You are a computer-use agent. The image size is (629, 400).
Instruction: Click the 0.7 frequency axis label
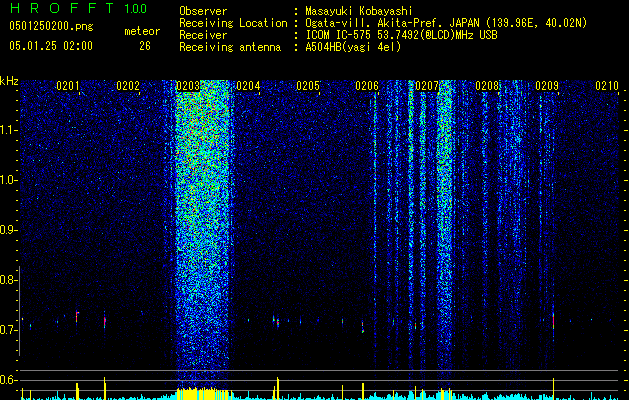click(x=7, y=330)
